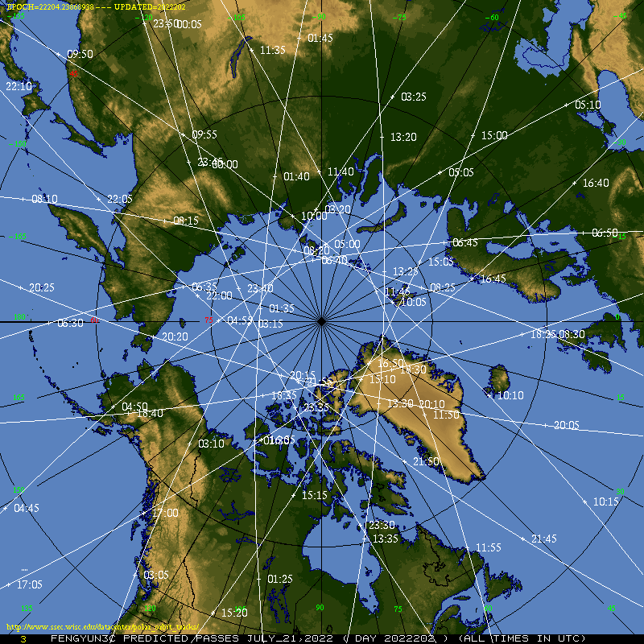Open the ssec.wisc.edu polar orbit tracks link
644x644 pixels.
tap(102, 626)
